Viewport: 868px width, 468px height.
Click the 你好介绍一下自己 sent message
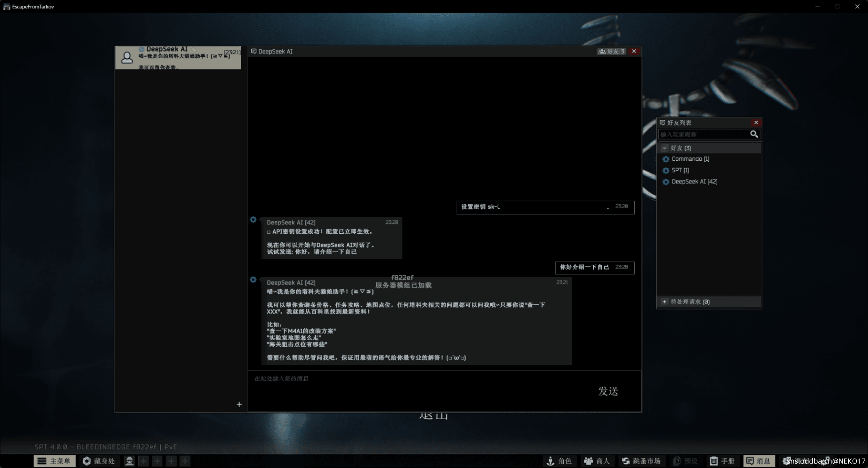[x=595, y=267]
